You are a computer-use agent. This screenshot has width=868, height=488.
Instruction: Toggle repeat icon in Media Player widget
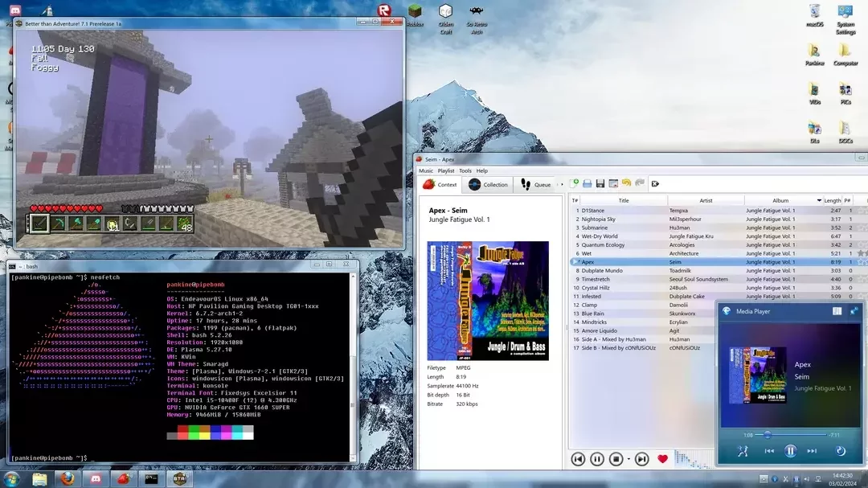[x=841, y=452]
